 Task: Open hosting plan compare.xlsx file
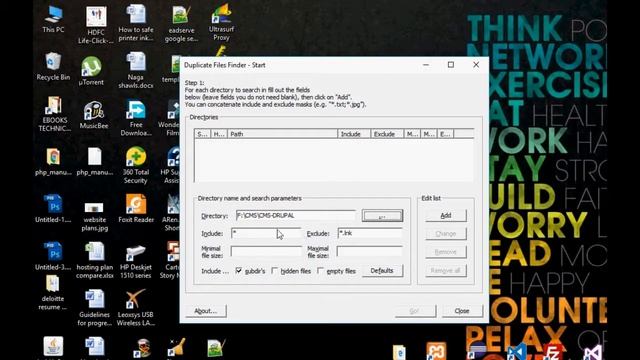(x=95, y=260)
